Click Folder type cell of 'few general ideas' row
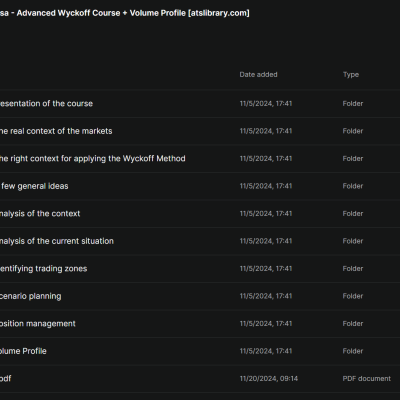The height and width of the screenshot is (400, 400). (353, 186)
